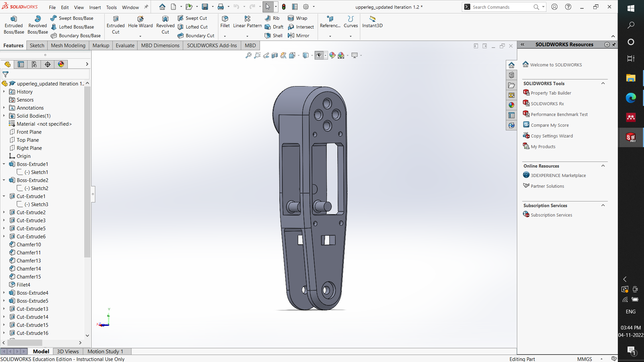Screen dimensions: 644x362
Task: Select the Fillet tool
Action: [x=225, y=21]
